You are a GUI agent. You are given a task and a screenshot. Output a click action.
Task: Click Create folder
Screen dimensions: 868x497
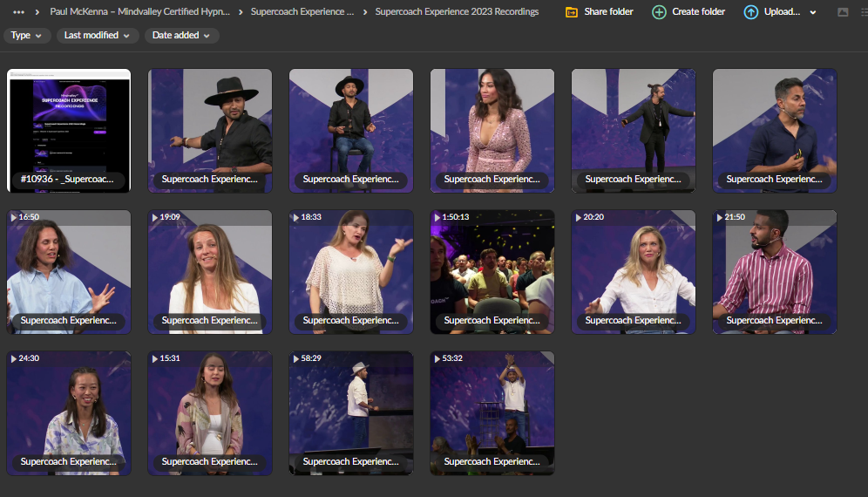pos(688,11)
